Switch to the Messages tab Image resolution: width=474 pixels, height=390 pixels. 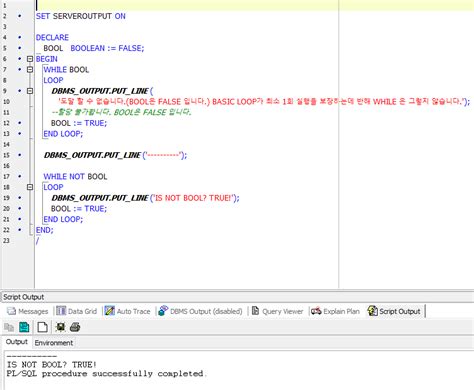[x=28, y=311]
